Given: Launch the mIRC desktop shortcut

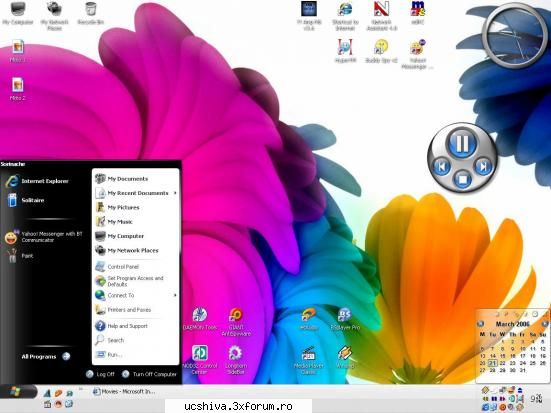Looking at the screenshot, I should pyautogui.click(x=417, y=13).
